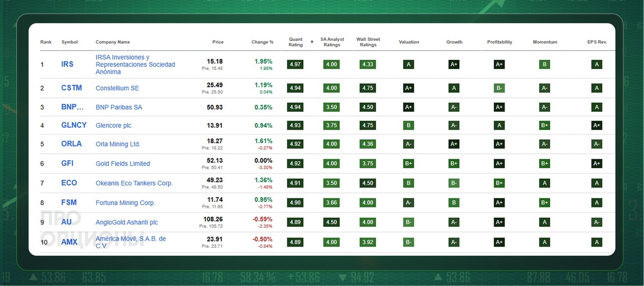Open the IRS ticker symbol link

(68, 64)
